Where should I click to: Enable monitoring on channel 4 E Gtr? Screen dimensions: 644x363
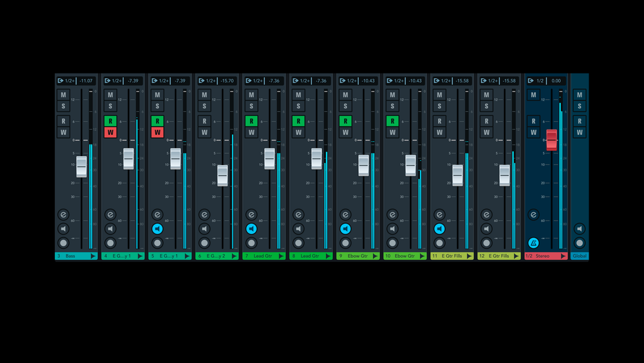(x=110, y=229)
